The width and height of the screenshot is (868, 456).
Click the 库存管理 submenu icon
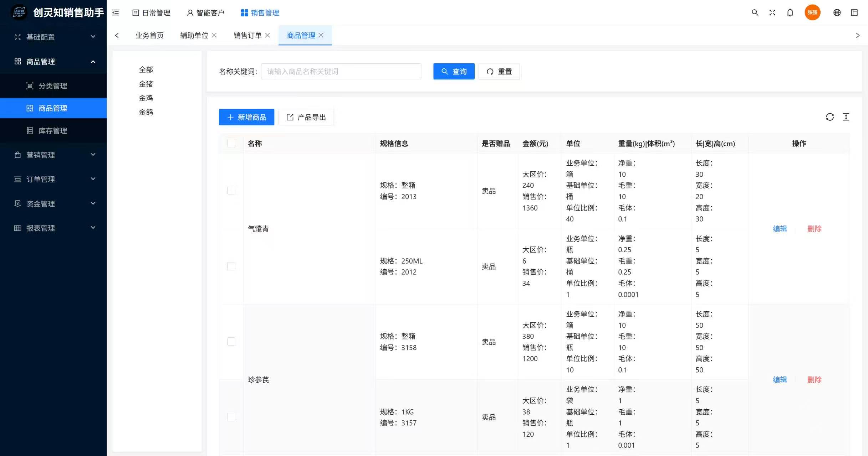coord(30,131)
